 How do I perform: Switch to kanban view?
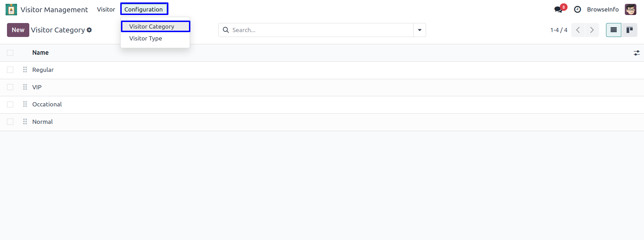629,30
